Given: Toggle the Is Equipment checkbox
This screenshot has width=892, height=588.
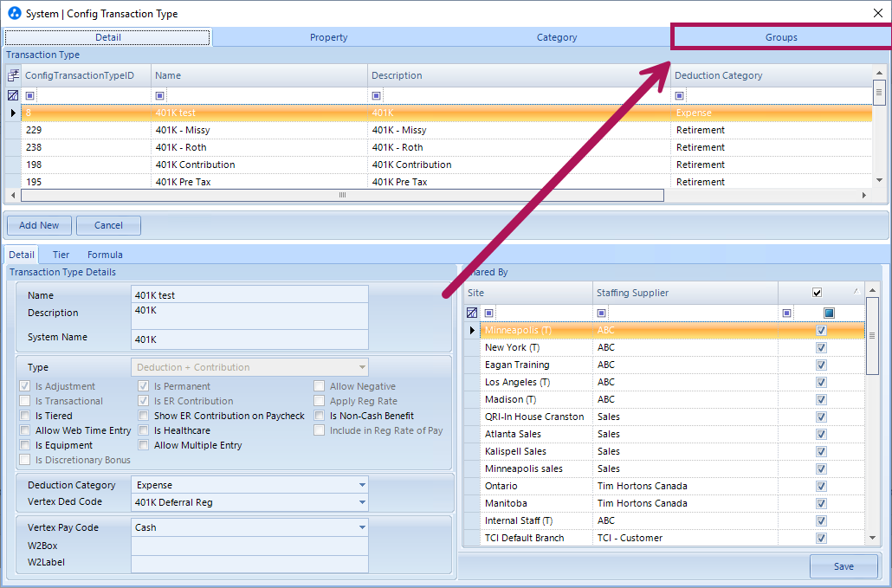Looking at the screenshot, I should tap(25, 445).
